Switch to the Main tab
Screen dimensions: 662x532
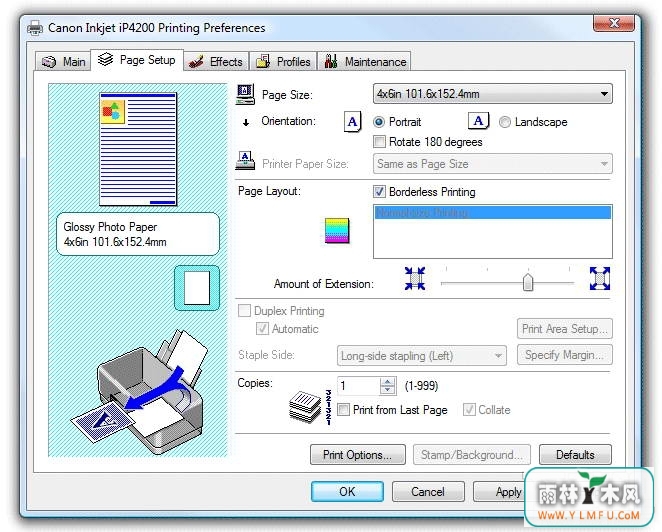63,62
